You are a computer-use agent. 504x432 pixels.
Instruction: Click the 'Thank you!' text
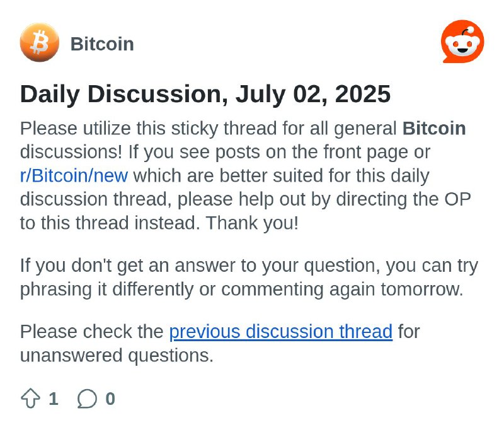[x=253, y=223]
